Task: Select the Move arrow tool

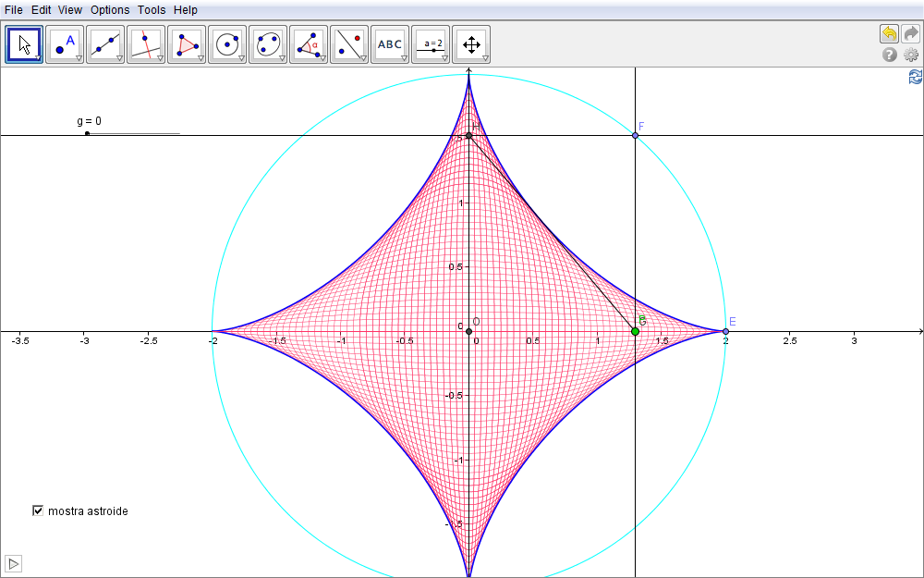Action: (24, 43)
